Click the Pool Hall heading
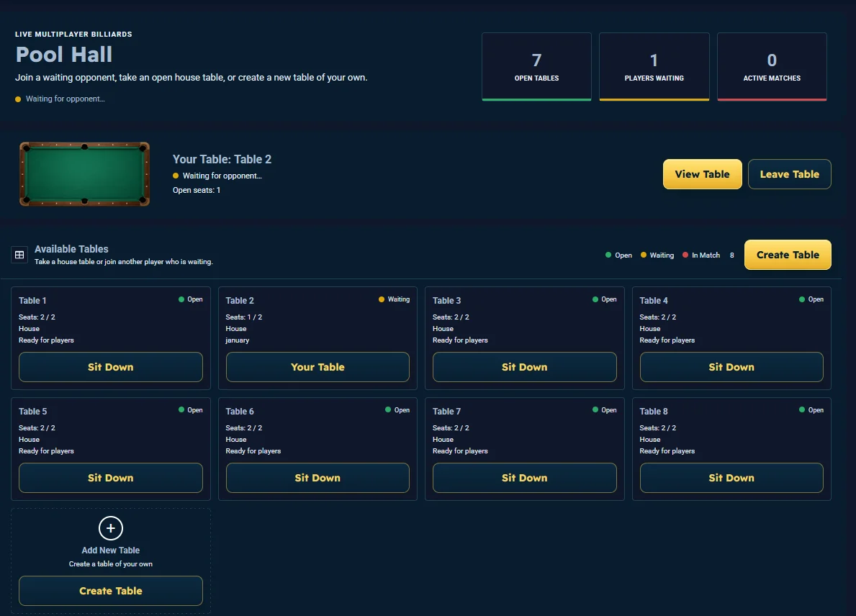The width and height of the screenshot is (856, 616). (x=64, y=55)
